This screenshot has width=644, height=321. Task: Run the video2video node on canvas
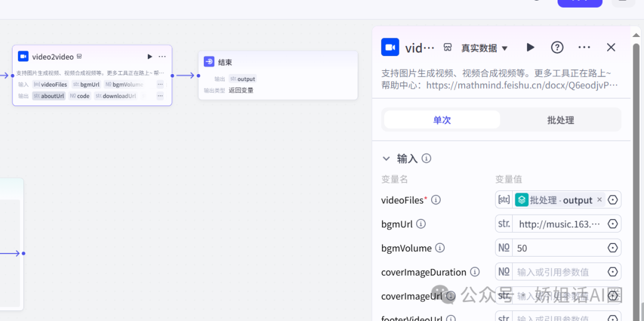tap(150, 56)
